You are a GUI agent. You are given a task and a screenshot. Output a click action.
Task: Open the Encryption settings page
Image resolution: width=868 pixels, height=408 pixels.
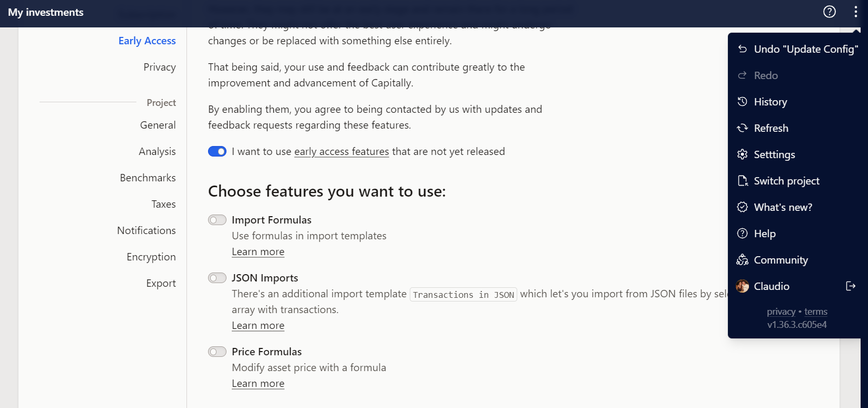click(151, 257)
